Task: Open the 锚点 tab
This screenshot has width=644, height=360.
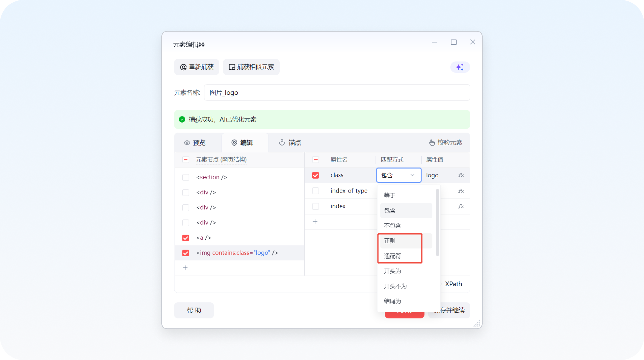Action: [290, 143]
